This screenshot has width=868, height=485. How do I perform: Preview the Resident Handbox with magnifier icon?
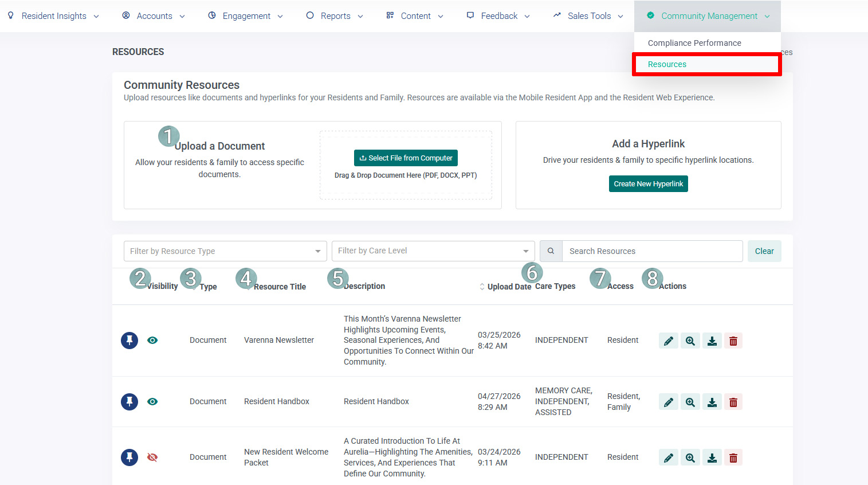[x=690, y=402]
